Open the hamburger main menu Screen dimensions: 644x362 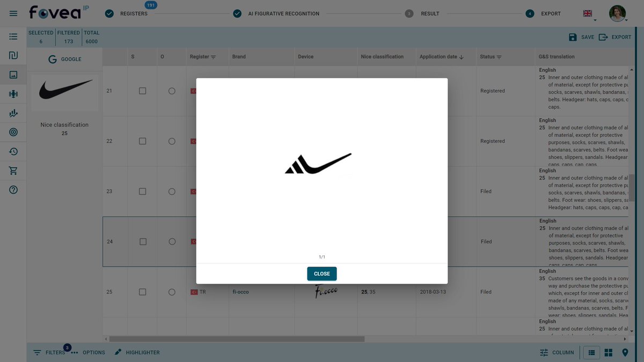pos(13,13)
